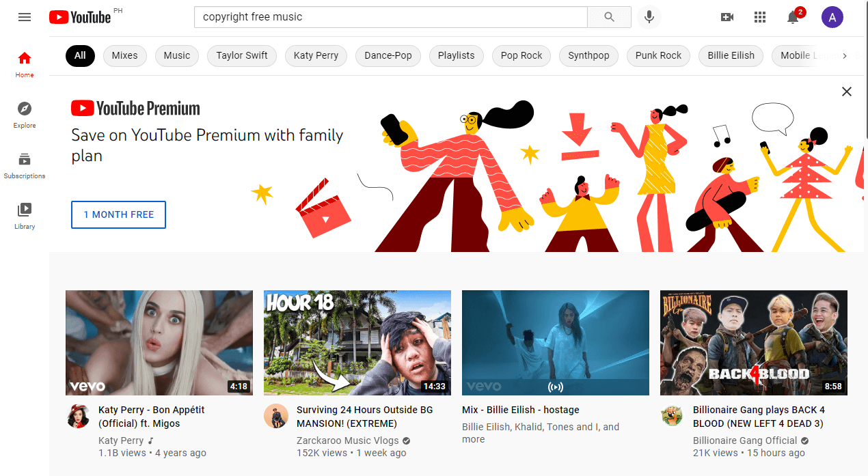This screenshot has height=476, width=868.
Task: Open the Billie Eilish hostage mix thumbnail
Action: tap(556, 343)
